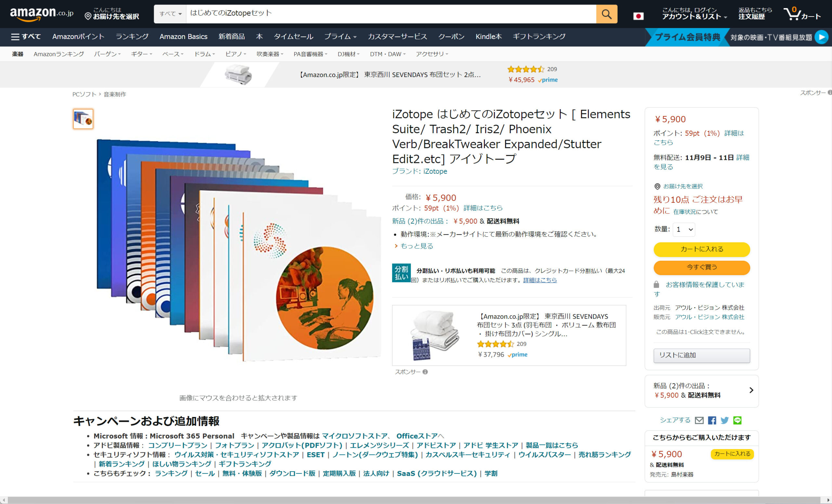Image resolution: width=832 pixels, height=504 pixels.
Task: Open タイムセール nav item
Action: 293,37
